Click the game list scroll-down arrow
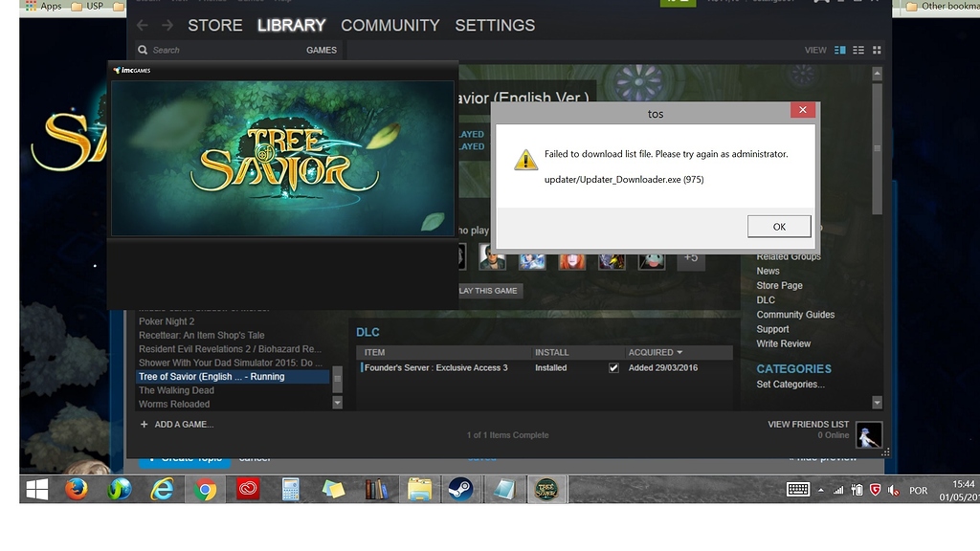 click(x=337, y=403)
